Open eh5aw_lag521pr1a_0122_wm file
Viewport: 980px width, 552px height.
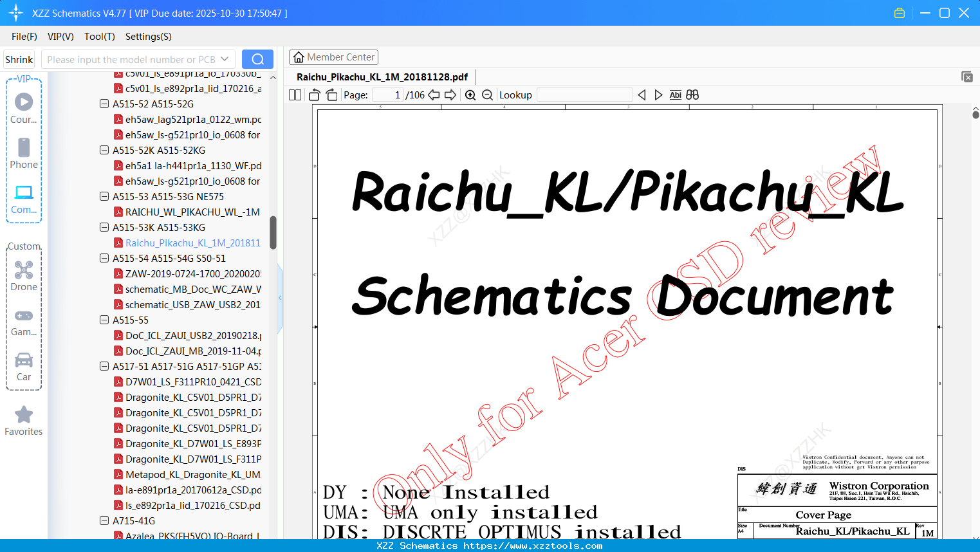point(188,119)
